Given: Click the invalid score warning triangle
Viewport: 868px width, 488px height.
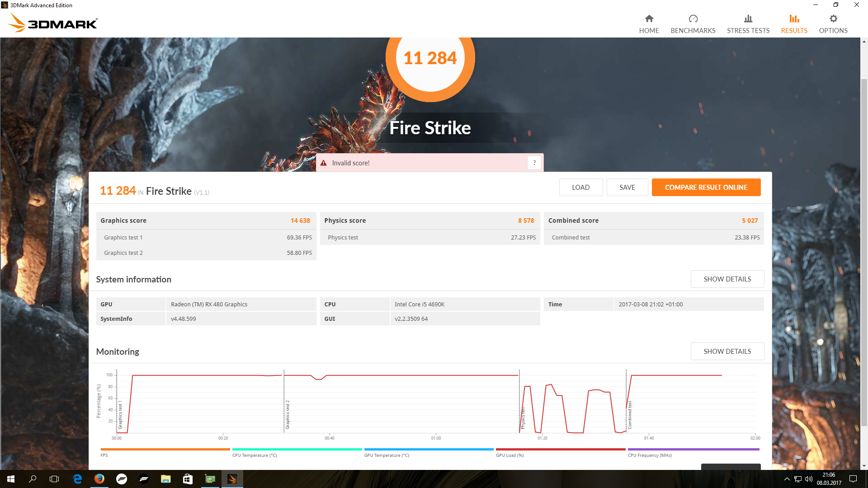Looking at the screenshot, I should [324, 163].
